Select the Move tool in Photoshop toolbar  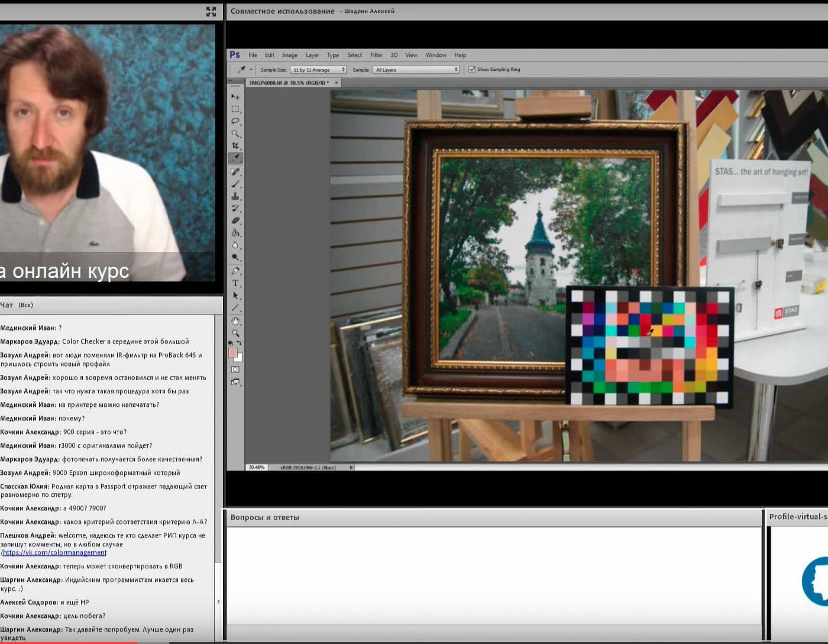pyautogui.click(x=235, y=96)
